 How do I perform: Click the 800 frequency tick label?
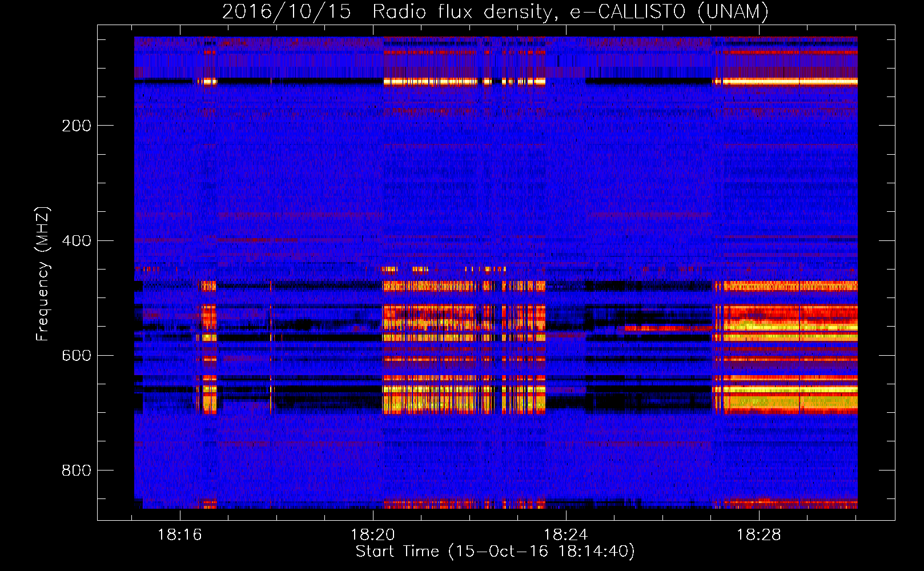pos(77,471)
